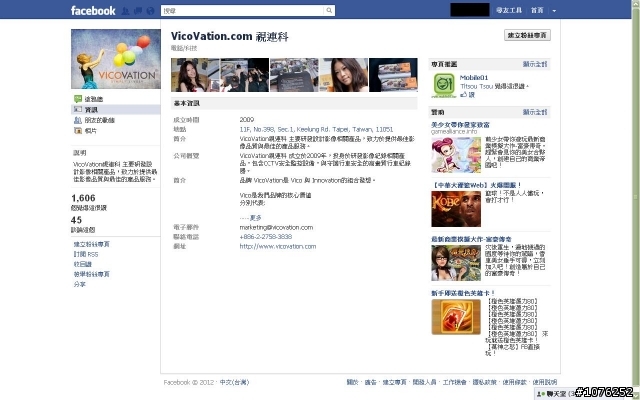Select the 資訊 info tab in the sidebar
640x400 pixels.
pos(116,109)
